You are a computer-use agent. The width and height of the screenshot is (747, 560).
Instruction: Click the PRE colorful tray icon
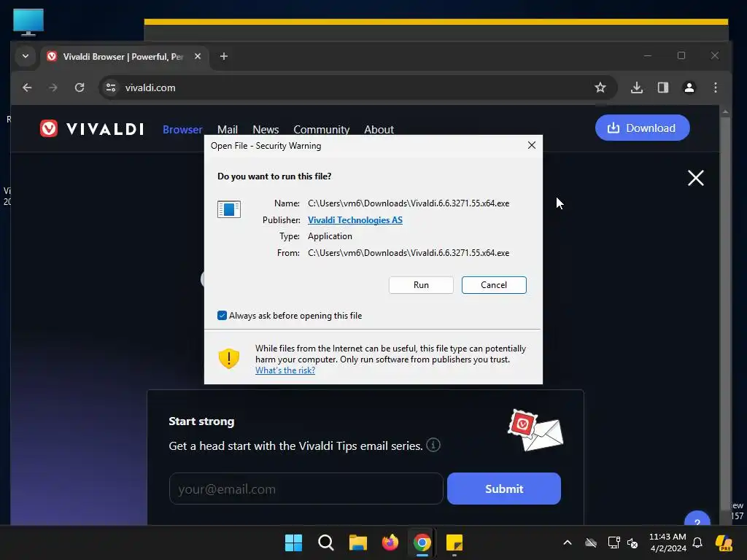click(724, 542)
